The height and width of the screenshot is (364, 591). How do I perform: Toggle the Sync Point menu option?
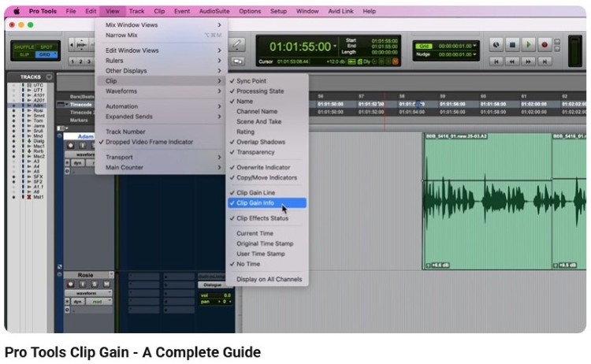coord(267,81)
